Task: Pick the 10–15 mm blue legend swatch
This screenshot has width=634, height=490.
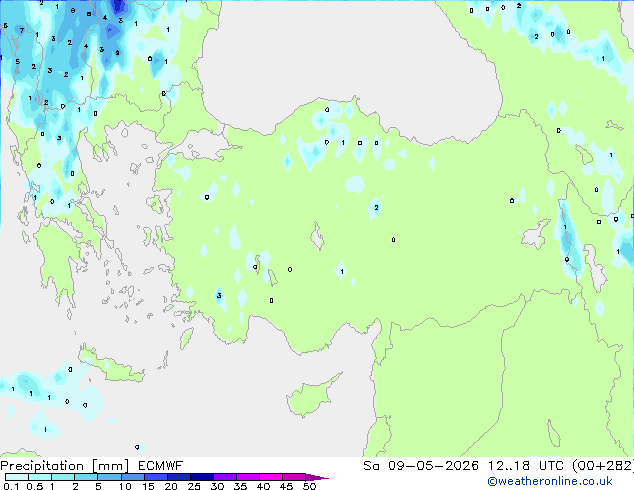Action: coord(132,477)
